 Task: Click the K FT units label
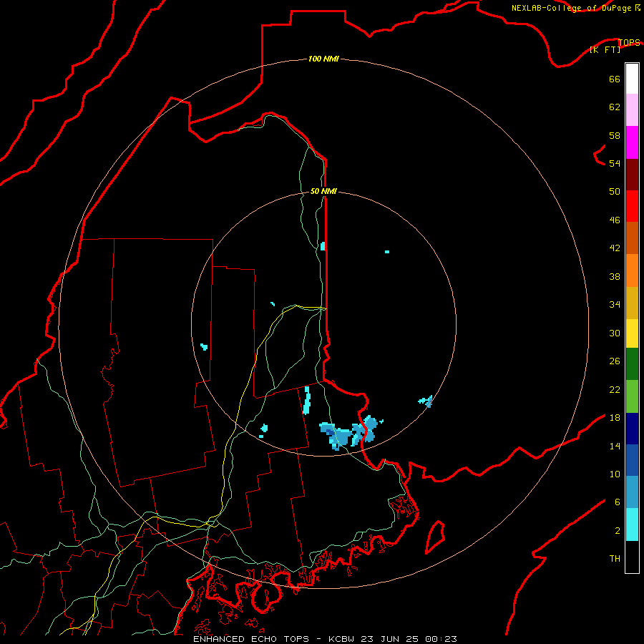click(605, 49)
